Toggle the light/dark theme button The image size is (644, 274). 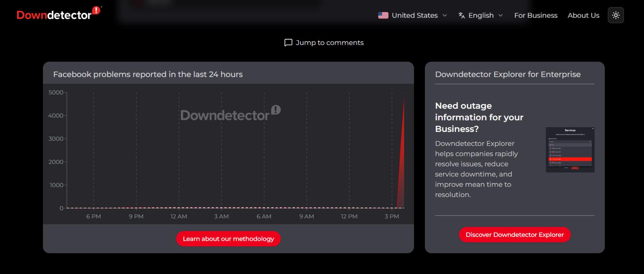click(x=615, y=15)
